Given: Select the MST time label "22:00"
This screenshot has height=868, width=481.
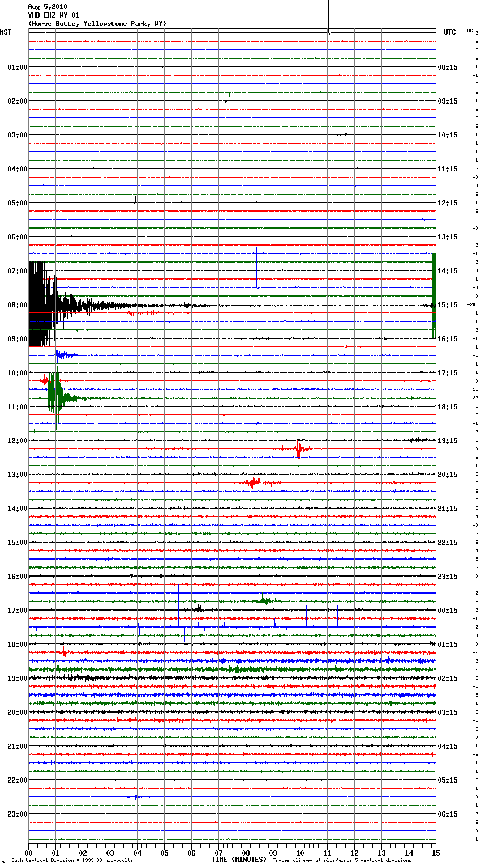Looking at the screenshot, I should click(x=18, y=780).
